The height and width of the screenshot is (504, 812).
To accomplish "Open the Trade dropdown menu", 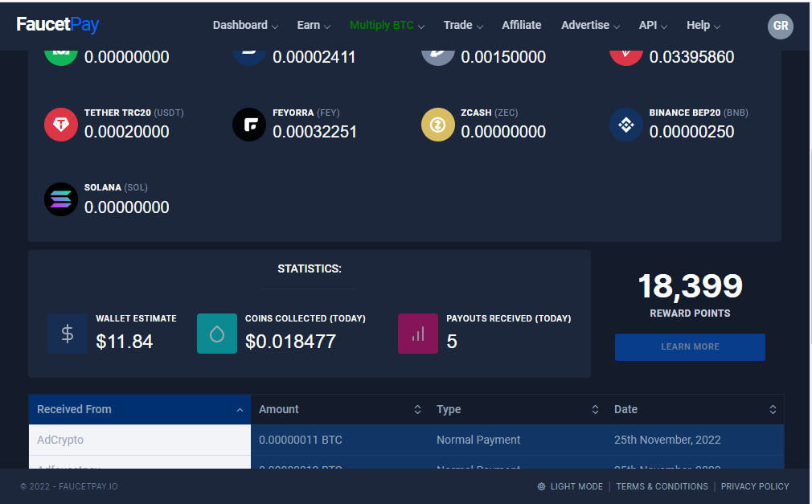I will coord(463,26).
